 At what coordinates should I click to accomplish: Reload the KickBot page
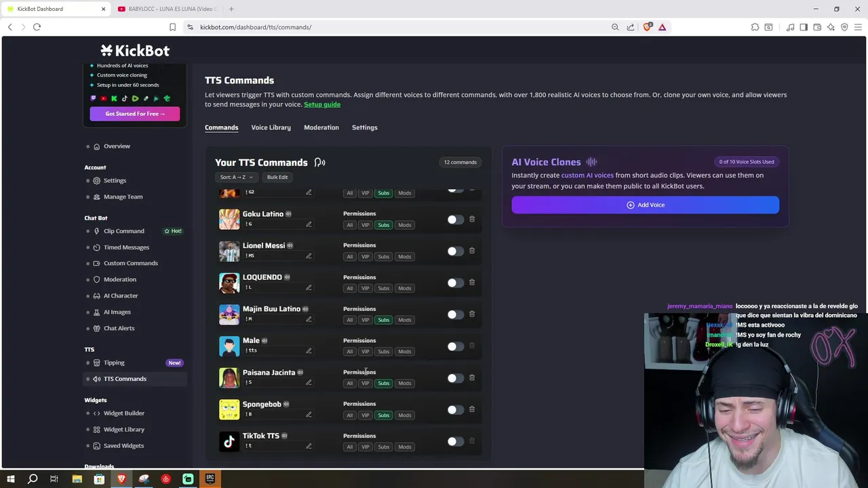37,27
